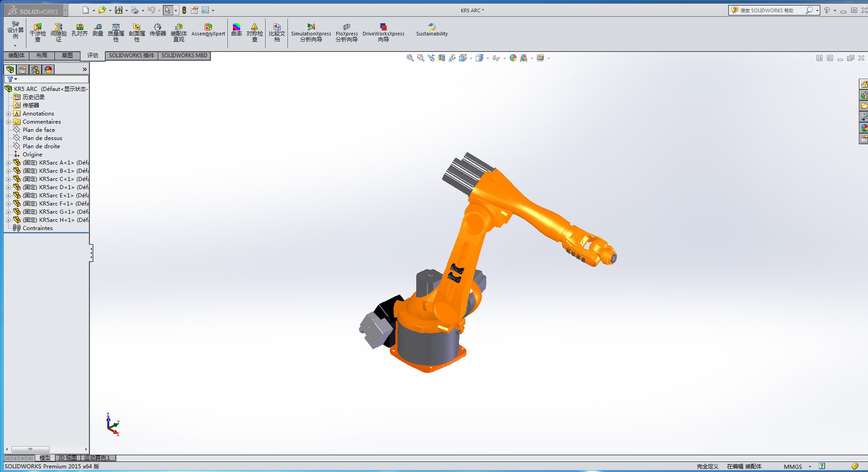Switch to the 装配体 (Assembly) ribbon tab

click(x=16, y=55)
